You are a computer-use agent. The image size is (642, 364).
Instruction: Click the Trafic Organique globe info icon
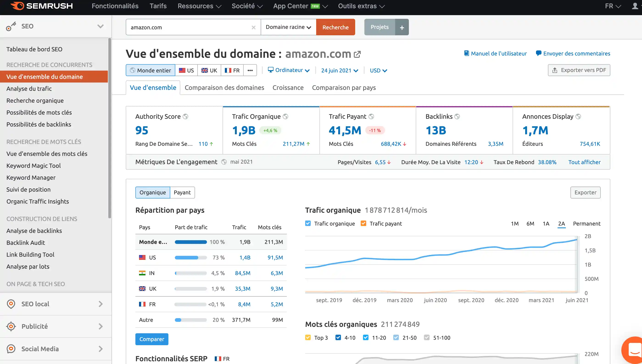click(x=285, y=116)
